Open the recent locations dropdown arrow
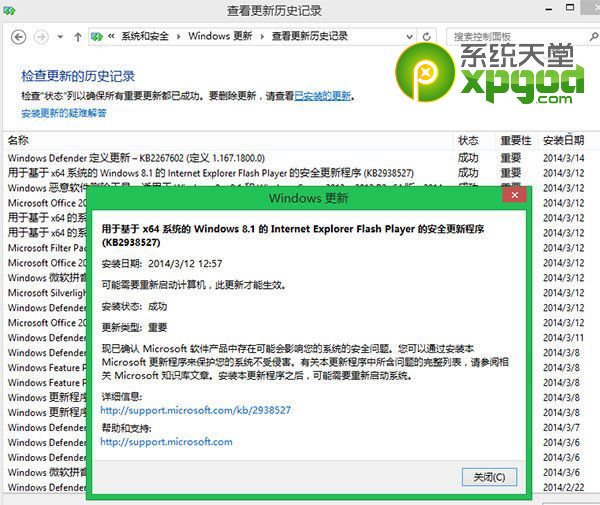Viewport: 600px width, 505px height. tap(60, 37)
